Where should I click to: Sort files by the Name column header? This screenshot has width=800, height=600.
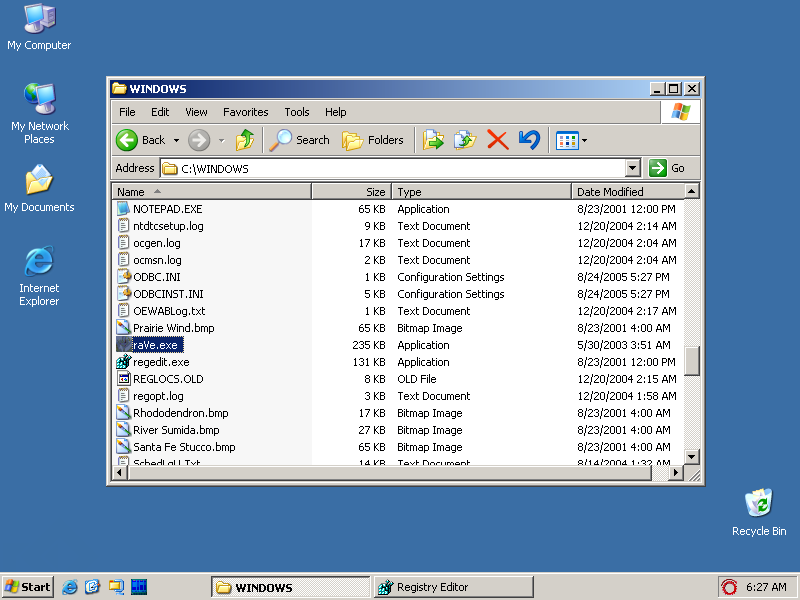coord(212,192)
